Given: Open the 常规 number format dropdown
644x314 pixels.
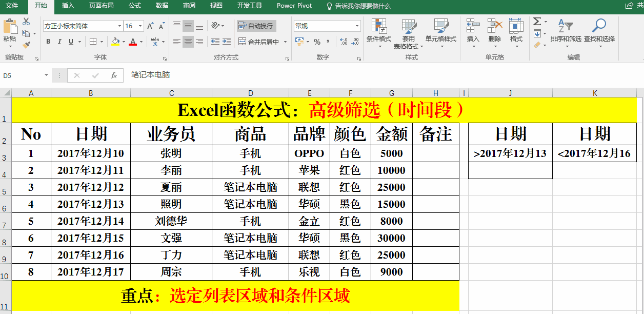Looking at the screenshot, I should 357,26.
